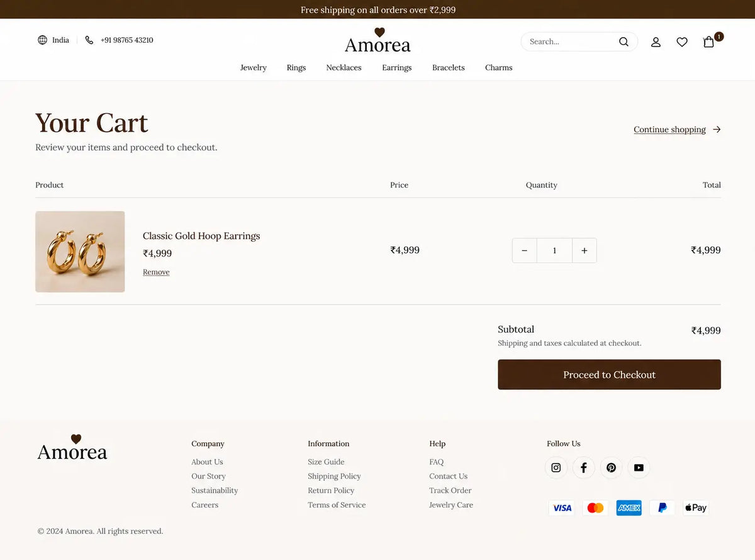Click the quantity field showing 1
This screenshot has height=560, width=755.
(x=554, y=250)
